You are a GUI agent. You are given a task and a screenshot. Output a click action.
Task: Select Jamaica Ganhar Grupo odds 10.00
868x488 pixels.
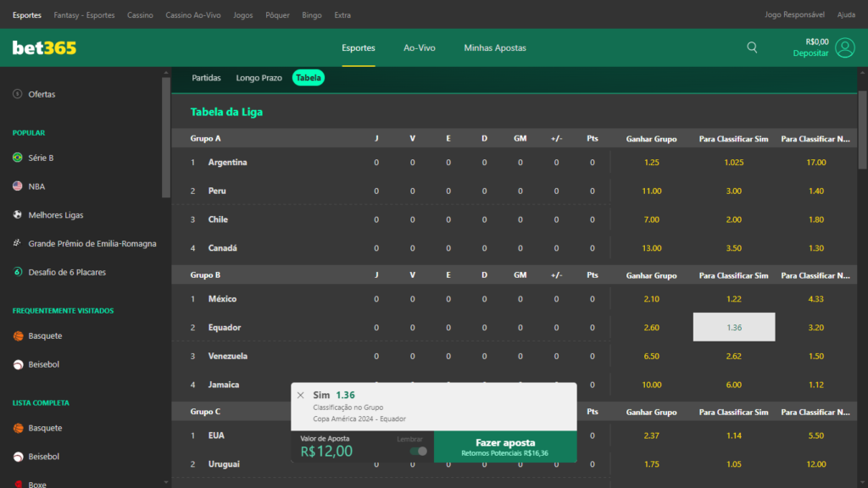tap(652, 385)
